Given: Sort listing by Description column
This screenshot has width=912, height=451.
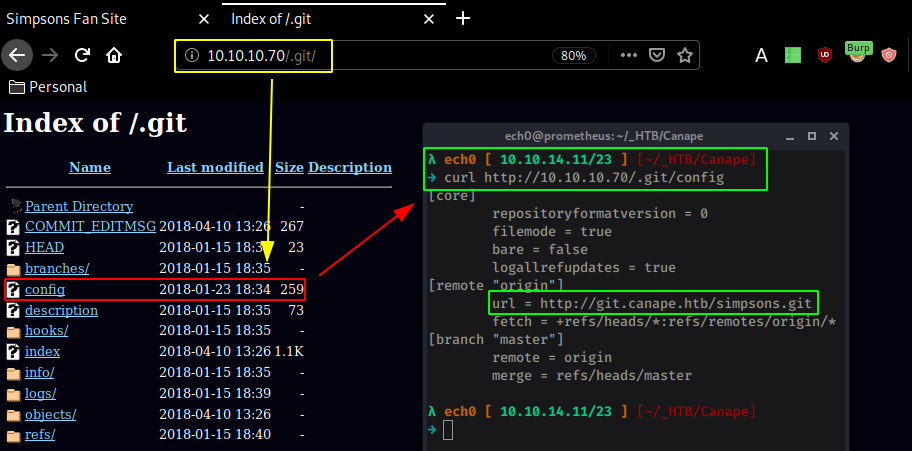Looking at the screenshot, I should tap(350, 168).
